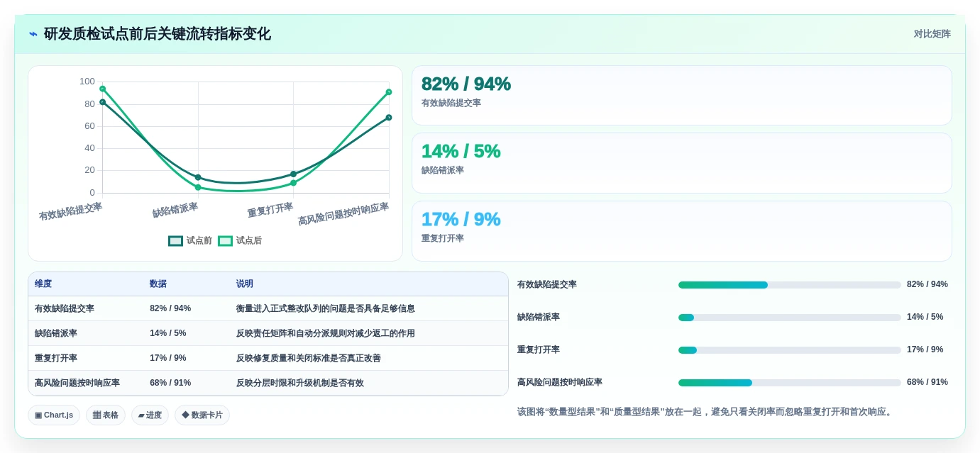This screenshot has width=980, height=453.
Task: Click 反映责任矩阵和自动分派规则 description text
Action: coord(326,333)
